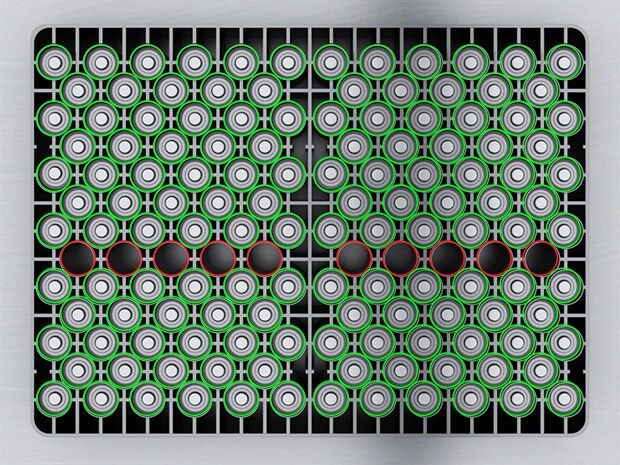Select ninth red-circled slot from the left
This screenshot has width=620, height=465.
click(x=494, y=257)
